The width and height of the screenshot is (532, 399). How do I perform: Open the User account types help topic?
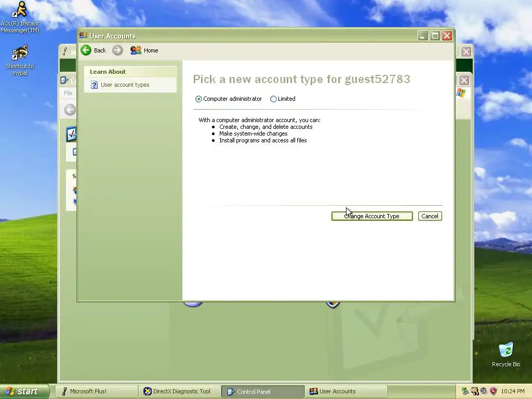(125, 85)
